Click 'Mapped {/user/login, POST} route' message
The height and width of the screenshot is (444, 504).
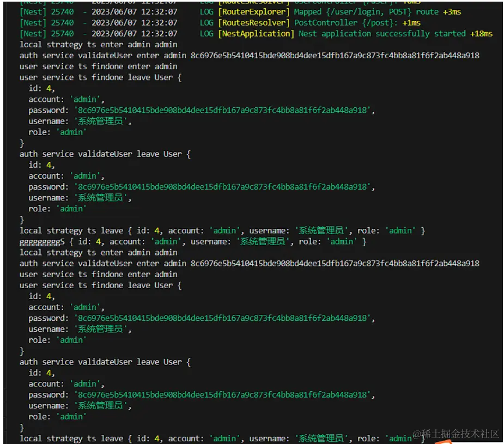(366, 12)
